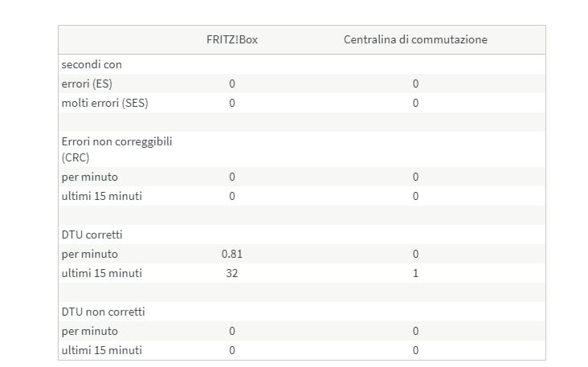Click Centralina value for molti errori (SES)
Viewport: 588px width, 367px height.
(x=415, y=103)
